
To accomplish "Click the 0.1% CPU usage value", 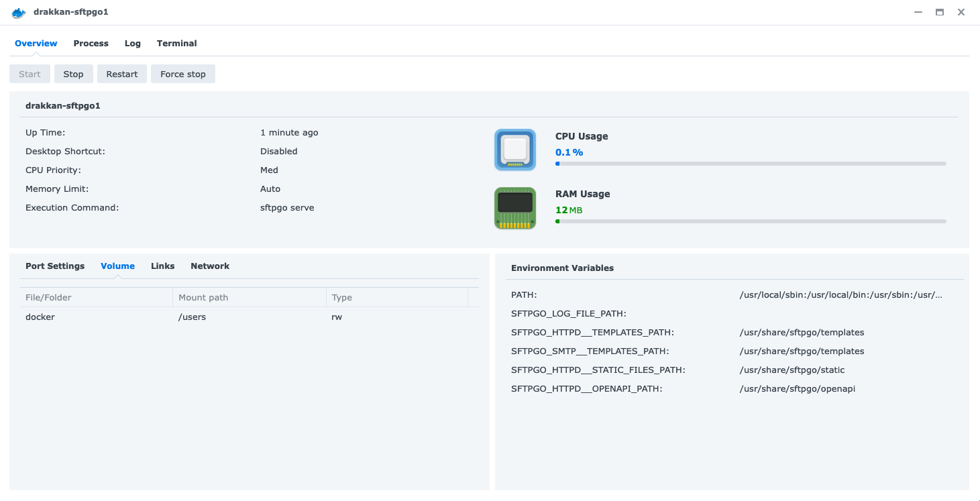I will click(x=569, y=152).
